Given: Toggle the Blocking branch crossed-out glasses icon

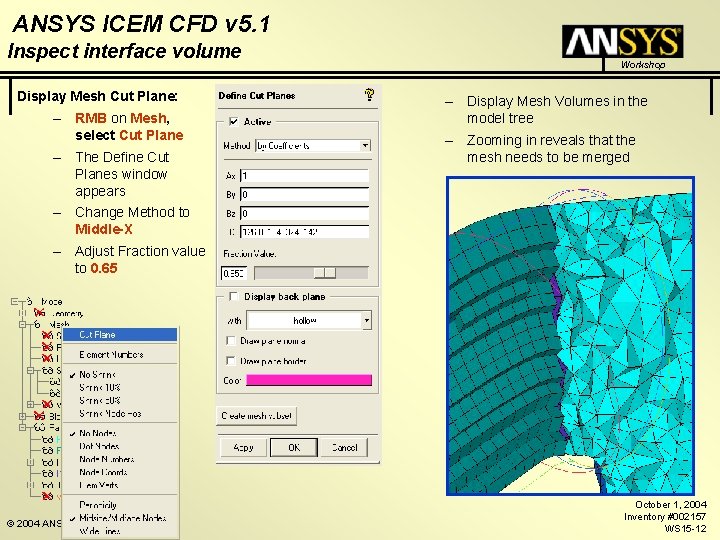Looking at the screenshot, I should [x=39, y=416].
